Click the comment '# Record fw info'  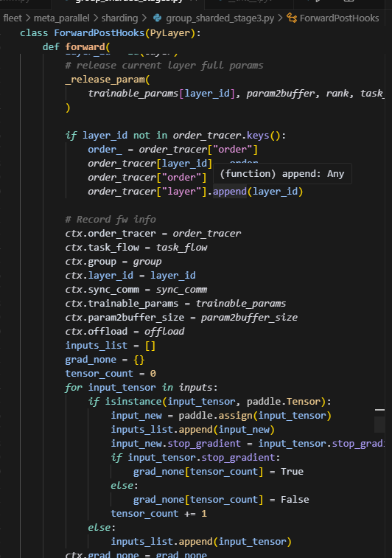point(111,220)
